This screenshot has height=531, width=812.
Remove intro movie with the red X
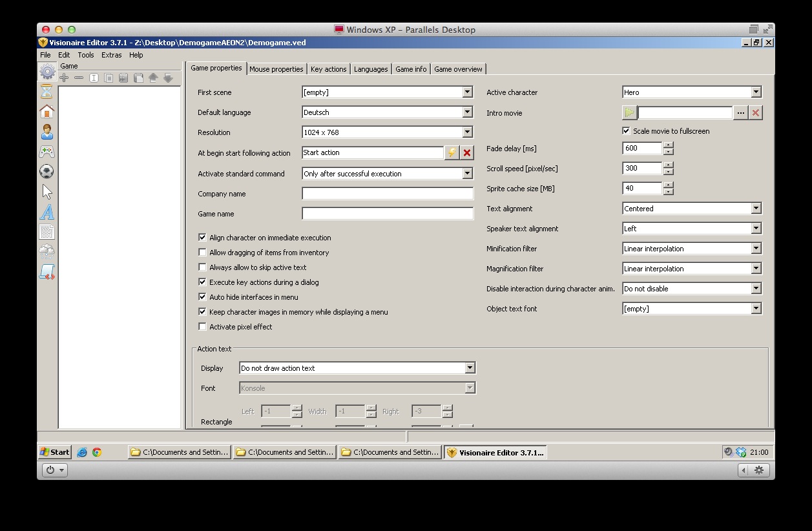[x=756, y=112]
